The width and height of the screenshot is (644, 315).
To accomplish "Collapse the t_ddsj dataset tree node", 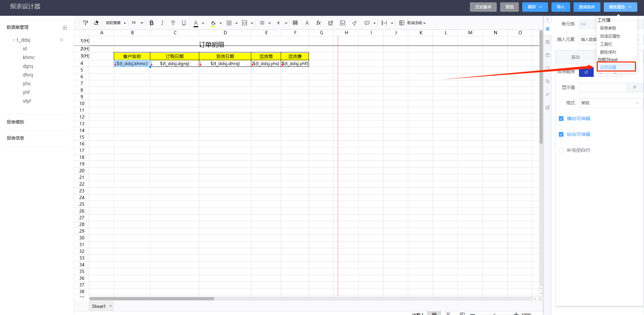I will pos(13,40).
